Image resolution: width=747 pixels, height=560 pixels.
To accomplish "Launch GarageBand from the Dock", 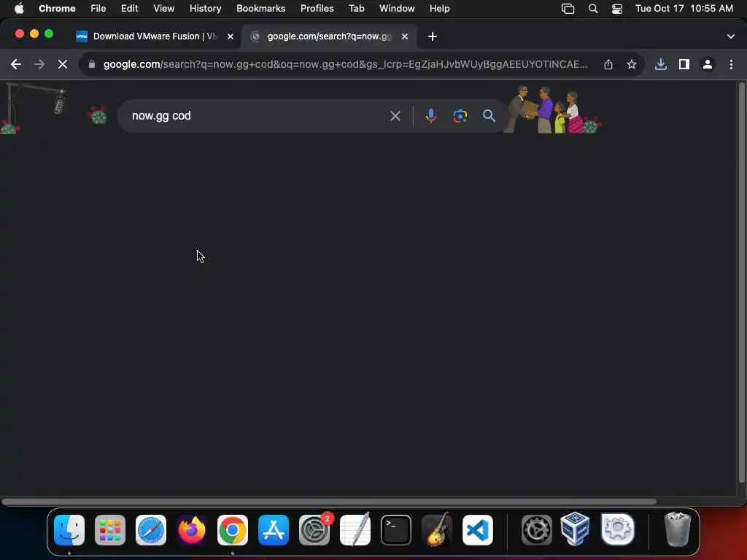I will [437, 529].
